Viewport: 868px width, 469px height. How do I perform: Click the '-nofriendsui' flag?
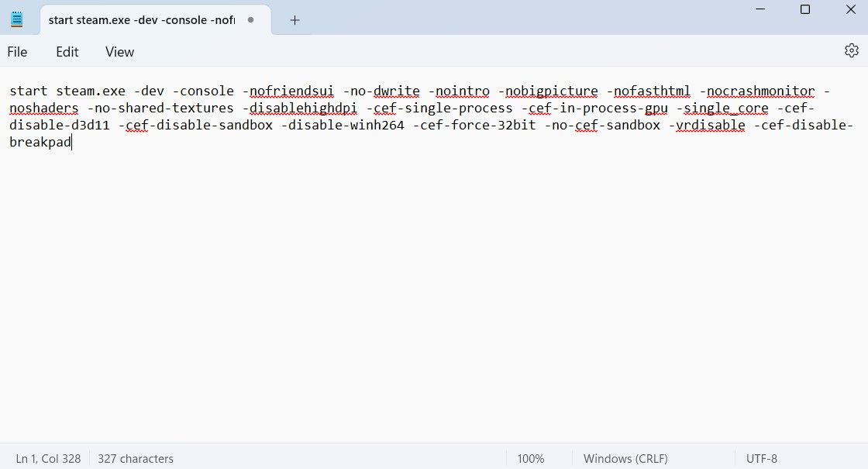[x=288, y=91]
